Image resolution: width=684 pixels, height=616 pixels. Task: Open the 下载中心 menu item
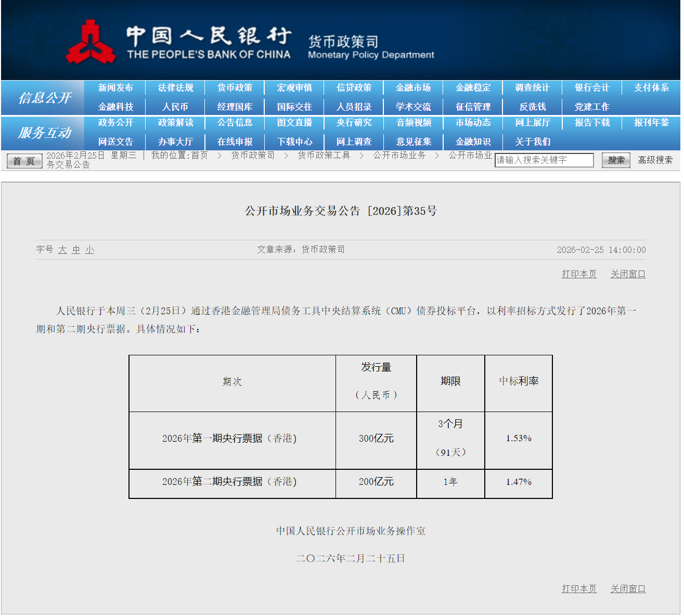coord(294,142)
